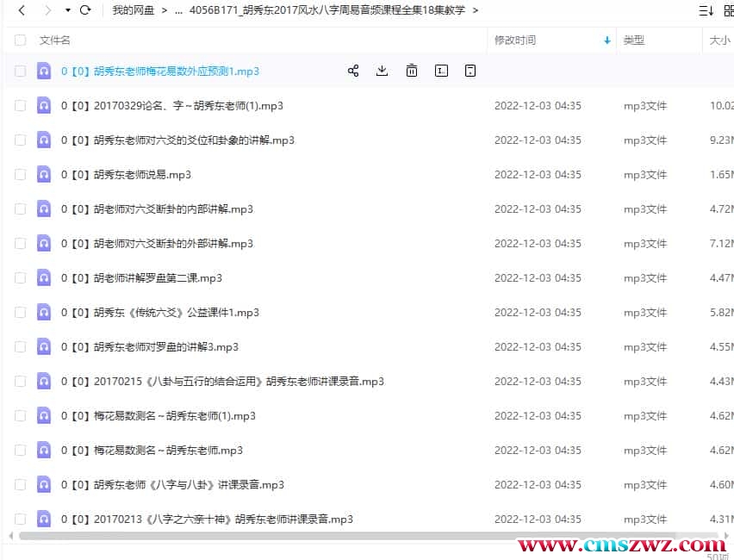Click the audio thumbnail of 胡秀东《传统六爻》公益课件1

(x=44, y=312)
